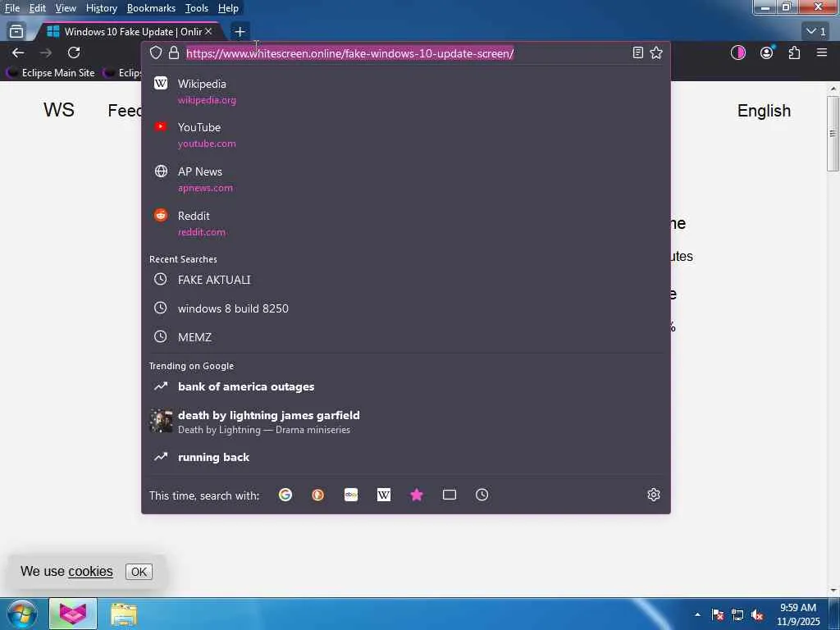
Task: Open the Windows Start button
Action: click(x=21, y=614)
